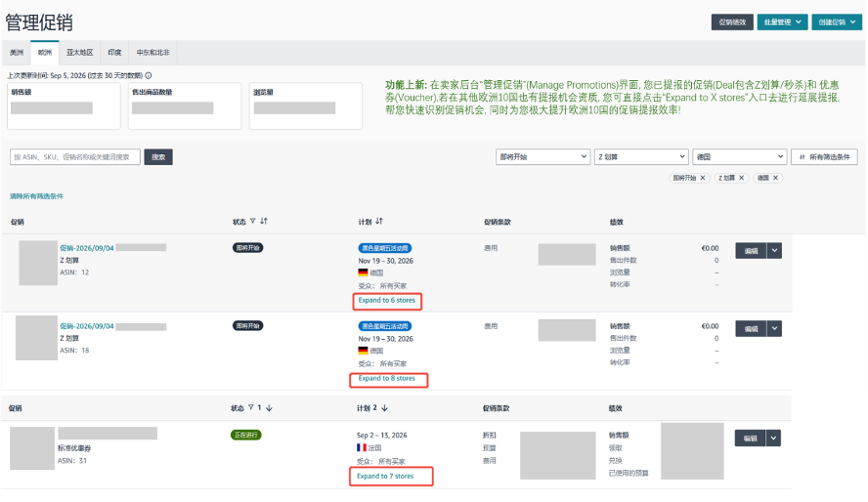Click the green 正在进行 status badge
Viewport: 868px width, 502px height.
[245, 436]
